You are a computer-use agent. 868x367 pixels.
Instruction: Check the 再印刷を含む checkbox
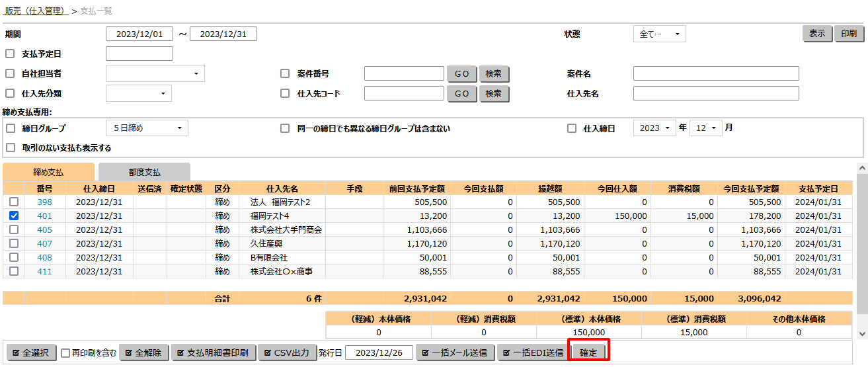pos(65,353)
